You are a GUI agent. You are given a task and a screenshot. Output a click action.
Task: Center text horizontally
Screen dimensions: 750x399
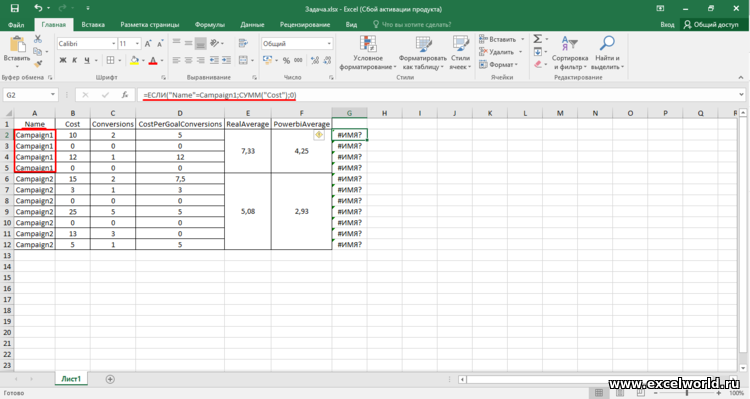click(x=188, y=60)
